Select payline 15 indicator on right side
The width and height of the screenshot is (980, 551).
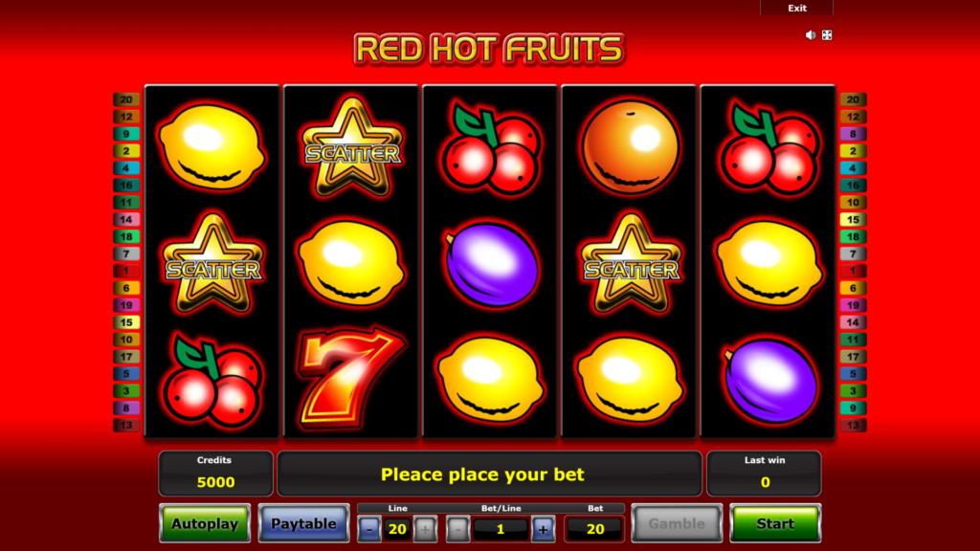[x=853, y=219]
